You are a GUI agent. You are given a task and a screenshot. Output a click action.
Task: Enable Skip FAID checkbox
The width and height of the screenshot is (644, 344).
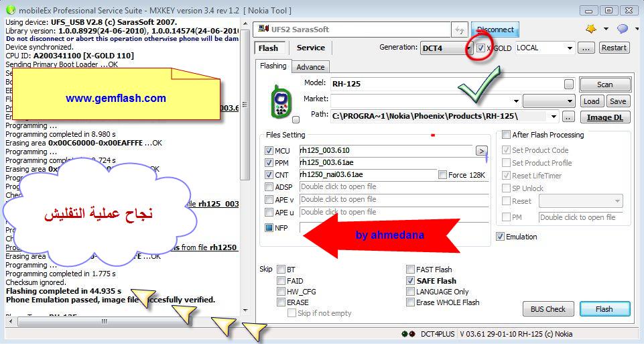point(281,281)
